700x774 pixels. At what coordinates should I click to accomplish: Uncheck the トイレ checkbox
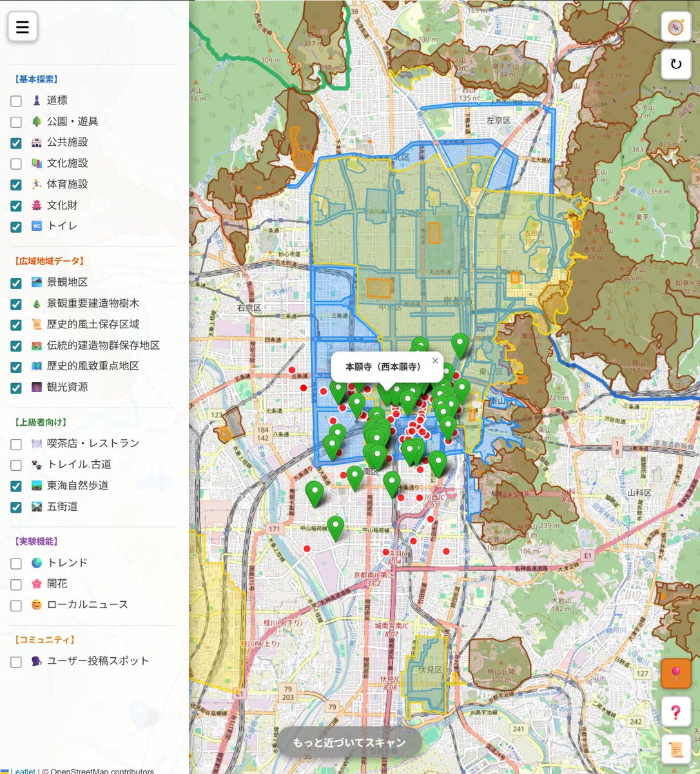click(x=16, y=226)
